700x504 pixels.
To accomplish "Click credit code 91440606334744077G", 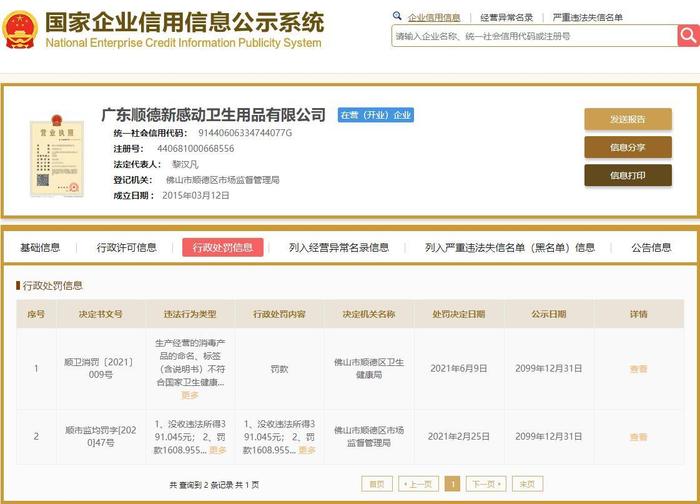I will click(x=245, y=133).
